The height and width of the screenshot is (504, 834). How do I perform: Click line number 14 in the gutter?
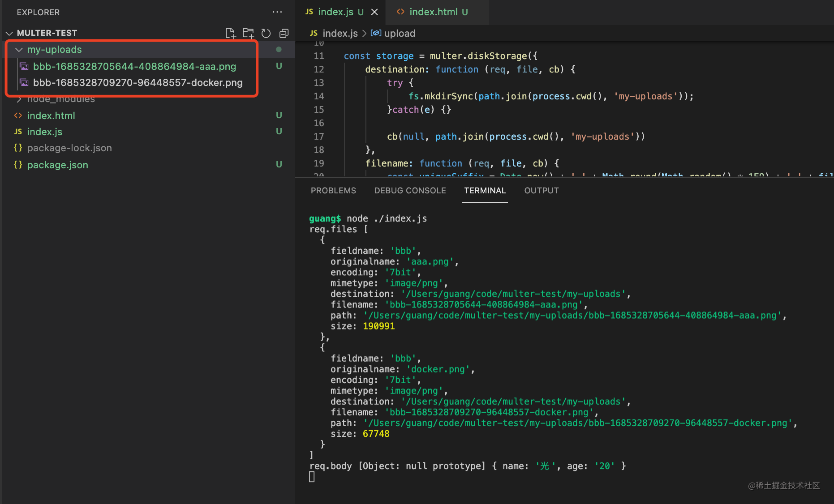(318, 96)
